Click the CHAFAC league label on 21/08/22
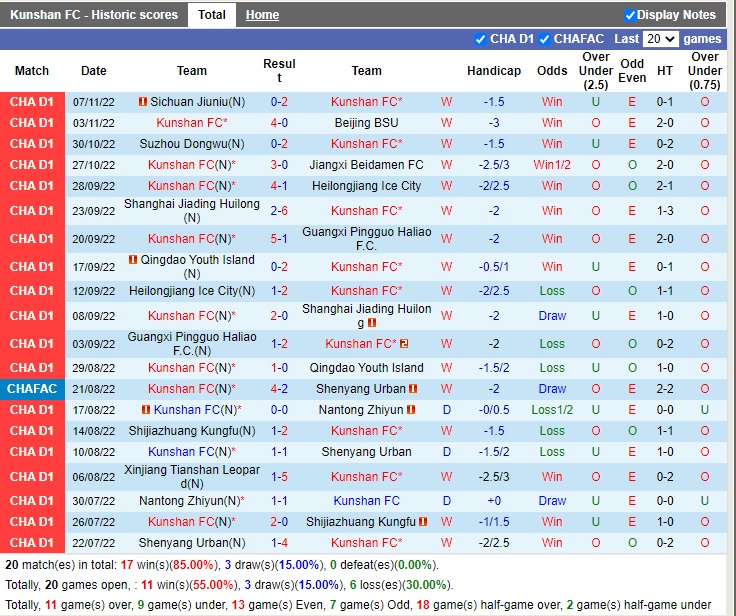 point(32,389)
